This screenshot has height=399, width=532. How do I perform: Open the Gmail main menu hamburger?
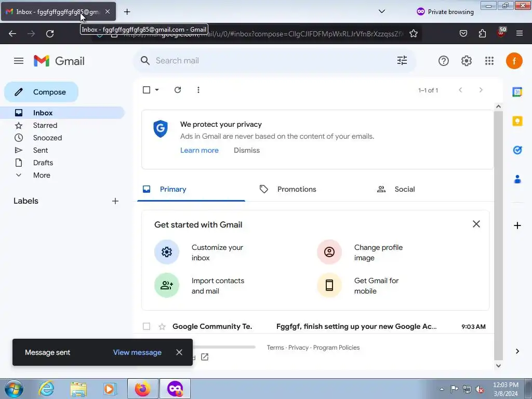pyautogui.click(x=19, y=61)
